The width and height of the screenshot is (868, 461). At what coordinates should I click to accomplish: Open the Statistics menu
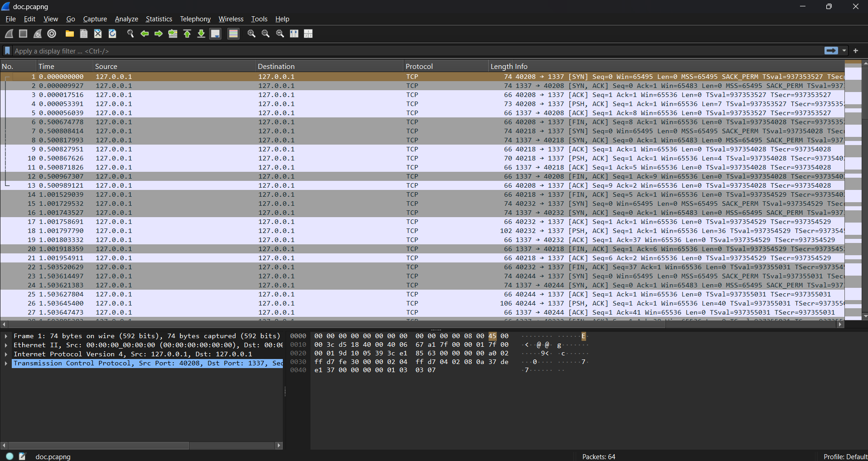[159, 19]
